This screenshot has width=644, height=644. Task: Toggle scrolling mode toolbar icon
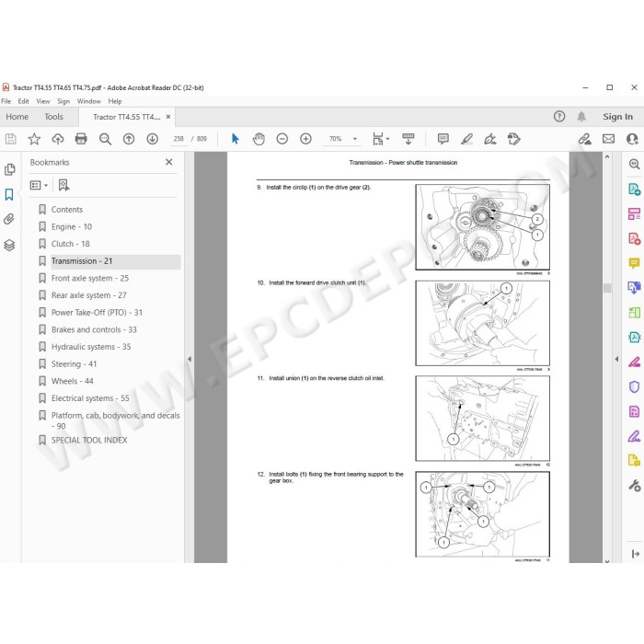pyautogui.click(x=408, y=139)
